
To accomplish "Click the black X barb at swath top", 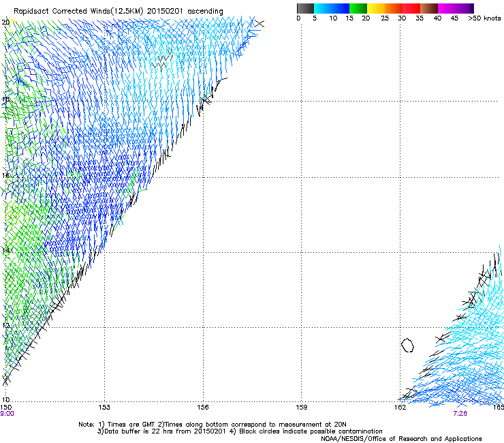I will [x=259, y=23].
